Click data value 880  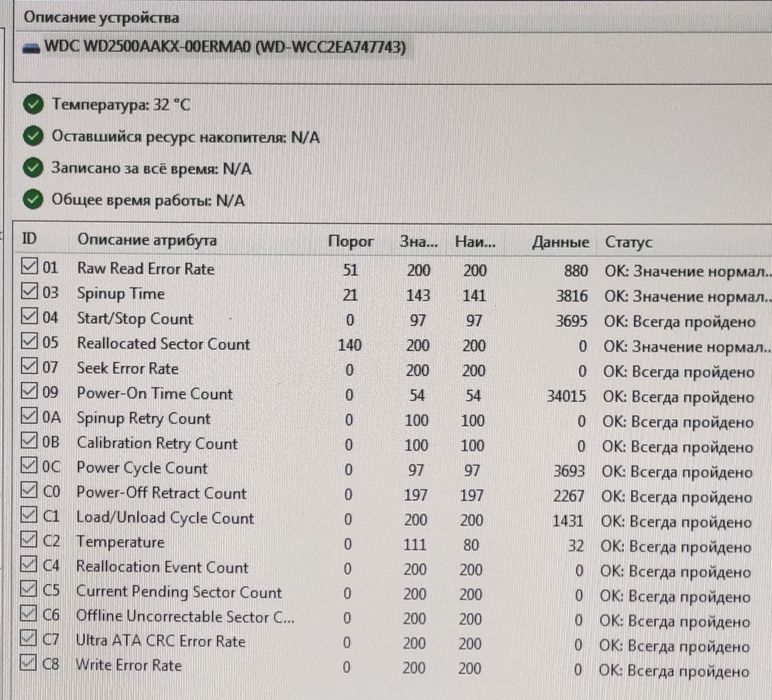tap(576, 271)
